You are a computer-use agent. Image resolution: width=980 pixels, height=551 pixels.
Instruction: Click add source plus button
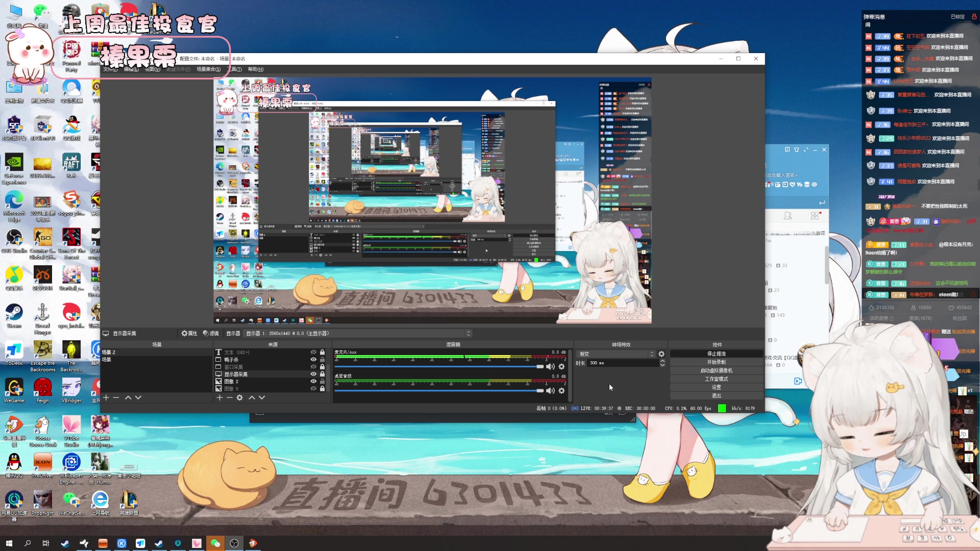pos(219,397)
